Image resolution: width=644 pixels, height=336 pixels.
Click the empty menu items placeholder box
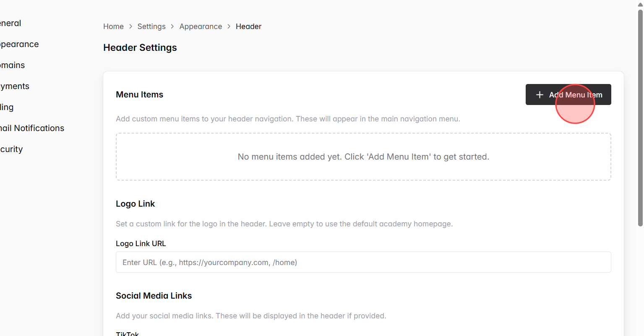coord(363,156)
